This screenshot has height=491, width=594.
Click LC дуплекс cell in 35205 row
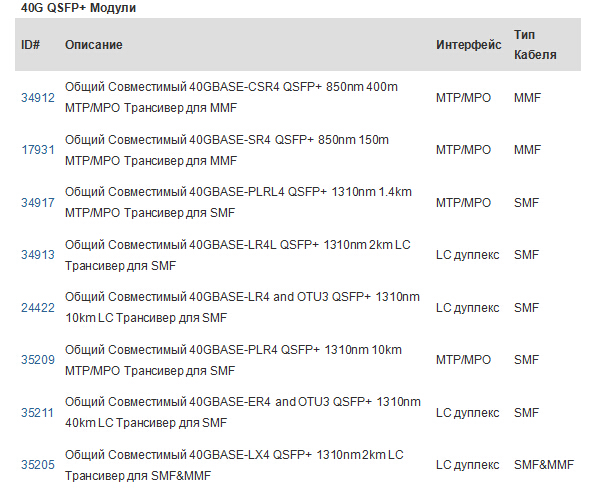point(467,465)
